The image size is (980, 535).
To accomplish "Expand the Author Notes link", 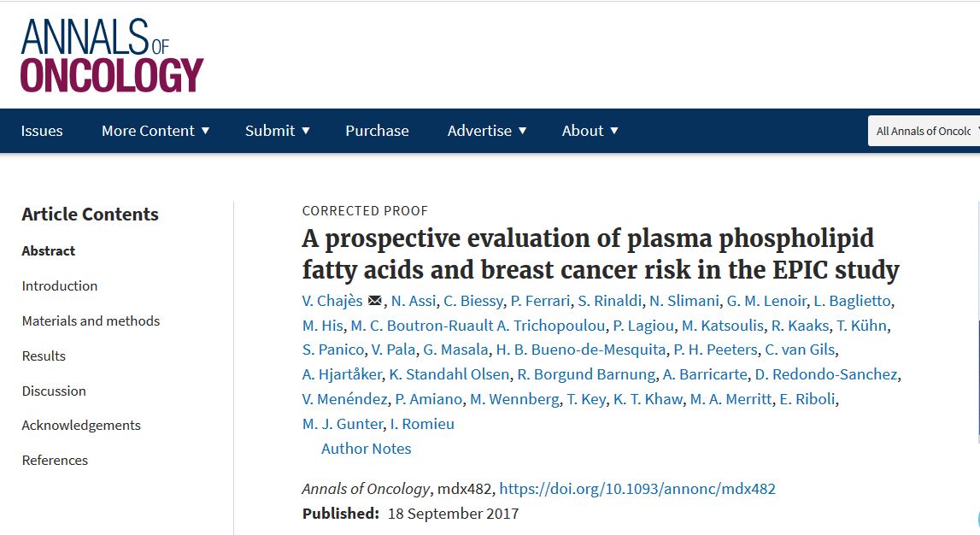I will pos(366,449).
